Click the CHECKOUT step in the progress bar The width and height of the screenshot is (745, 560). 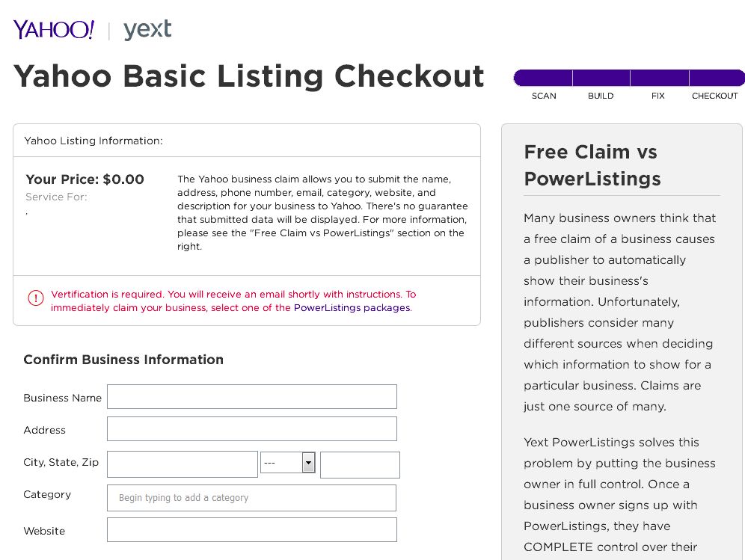pyautogui.click(x=714, y=96)
